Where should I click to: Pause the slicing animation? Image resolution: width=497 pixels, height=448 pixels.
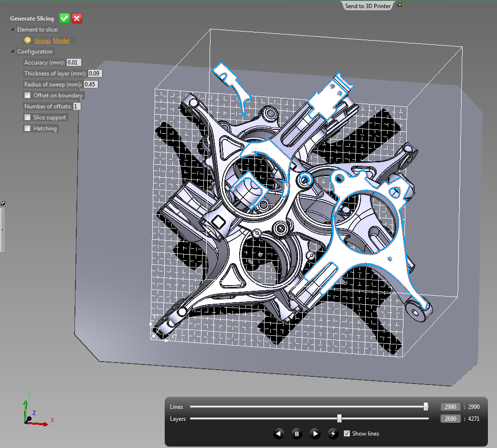tap(296, 434)
